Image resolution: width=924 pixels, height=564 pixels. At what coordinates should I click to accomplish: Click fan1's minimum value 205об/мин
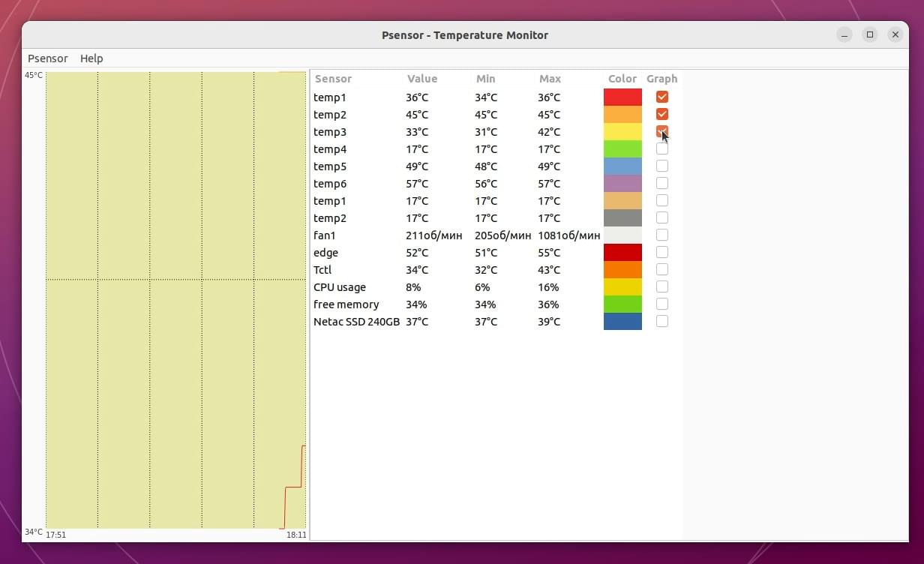click(502, 235)
